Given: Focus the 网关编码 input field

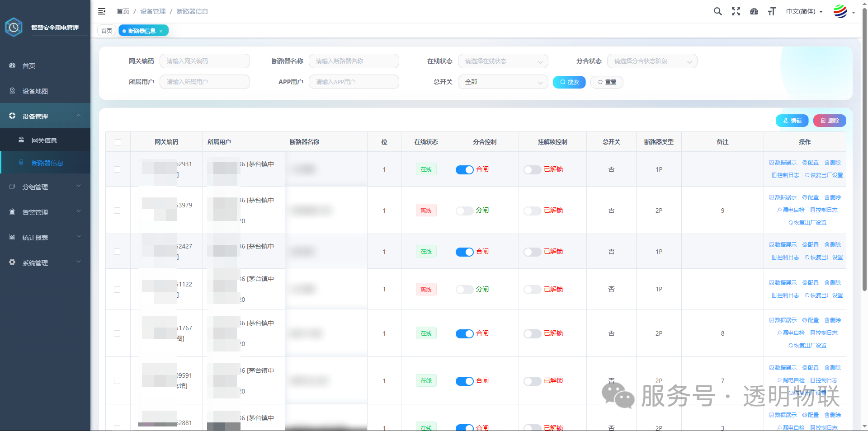Looking at the screenshot, I should [204, 61].
